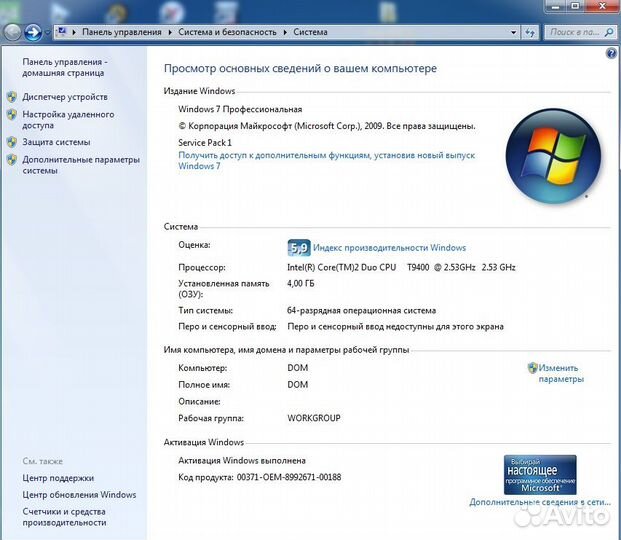Screen dimensions: 621x540
Task: Select Система и безопасность breadcrumb
Action: (227, 32)
